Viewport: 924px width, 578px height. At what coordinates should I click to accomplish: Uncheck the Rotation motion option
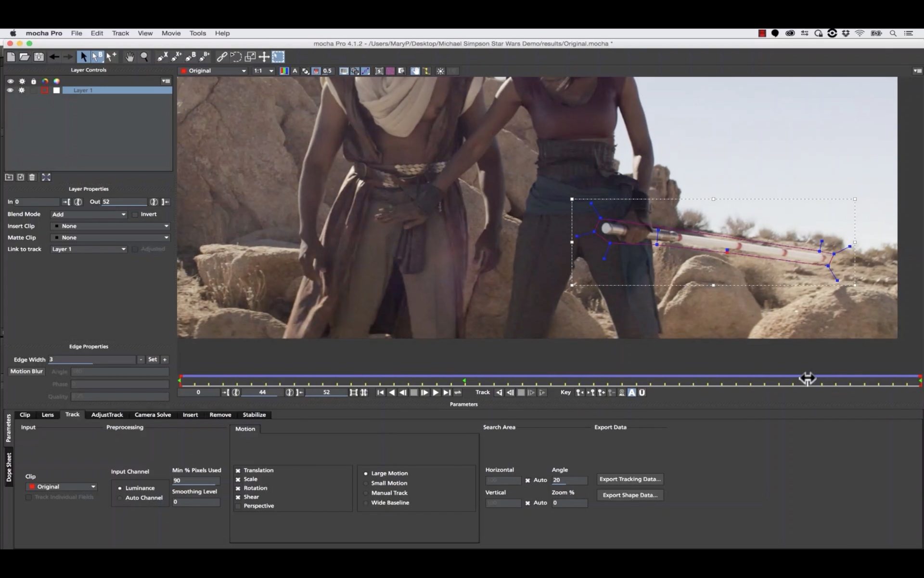pyautogui.click(x=238, y=488)
